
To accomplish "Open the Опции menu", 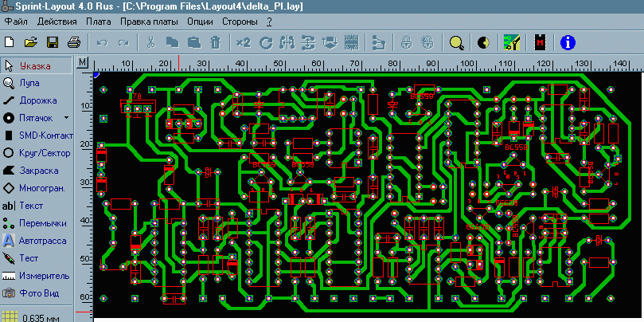I will pos(201,21).
